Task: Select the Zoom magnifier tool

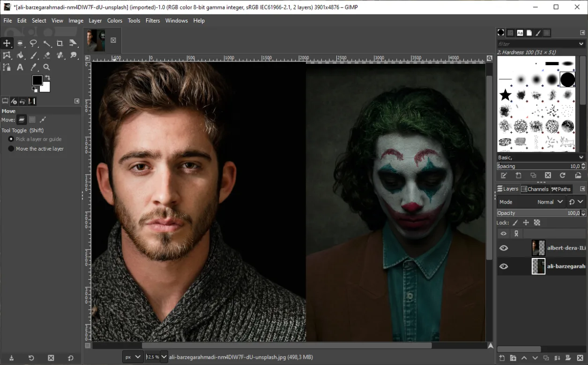Action: click(x=47, y=67)
